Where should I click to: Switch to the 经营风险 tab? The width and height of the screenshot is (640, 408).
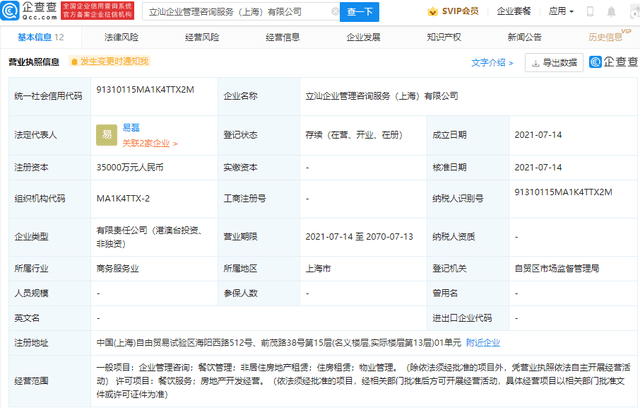[x=202, y=37]
